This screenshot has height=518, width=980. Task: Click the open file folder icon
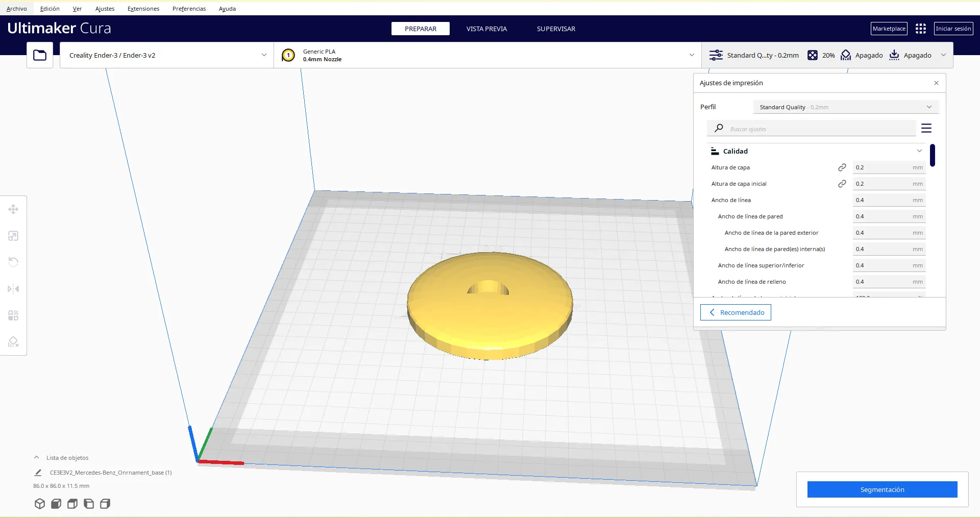coord(40,55)
